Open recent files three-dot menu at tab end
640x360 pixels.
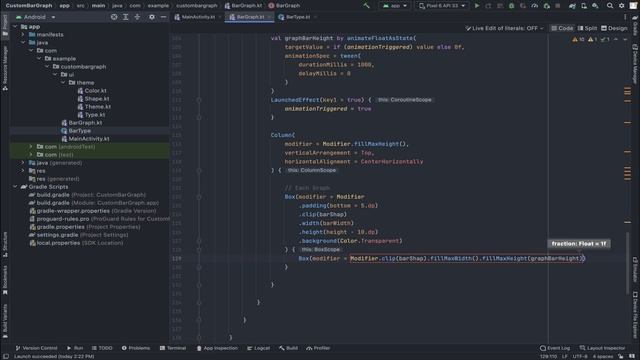625,17
